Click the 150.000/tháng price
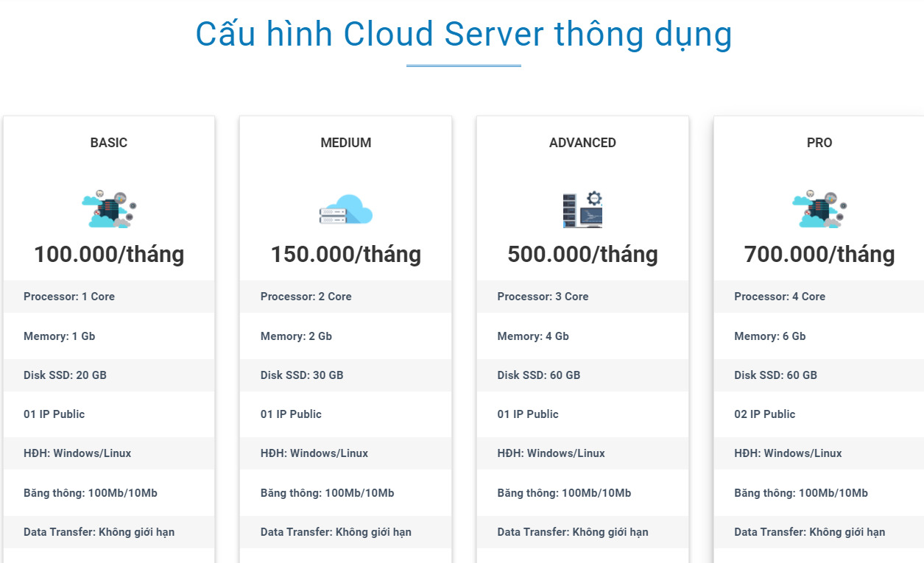The height and width of the screenshot is (563, 924). click(346, 255)
